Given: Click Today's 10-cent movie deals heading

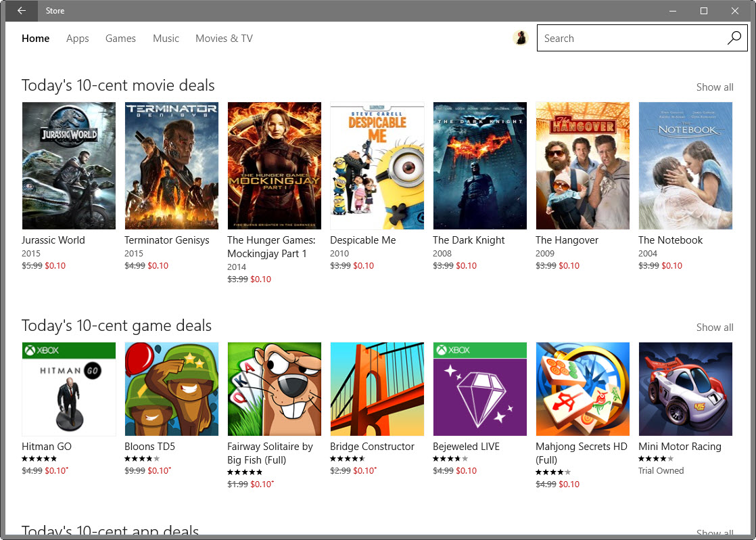Looking at the screenshot, I should (118, 85).
